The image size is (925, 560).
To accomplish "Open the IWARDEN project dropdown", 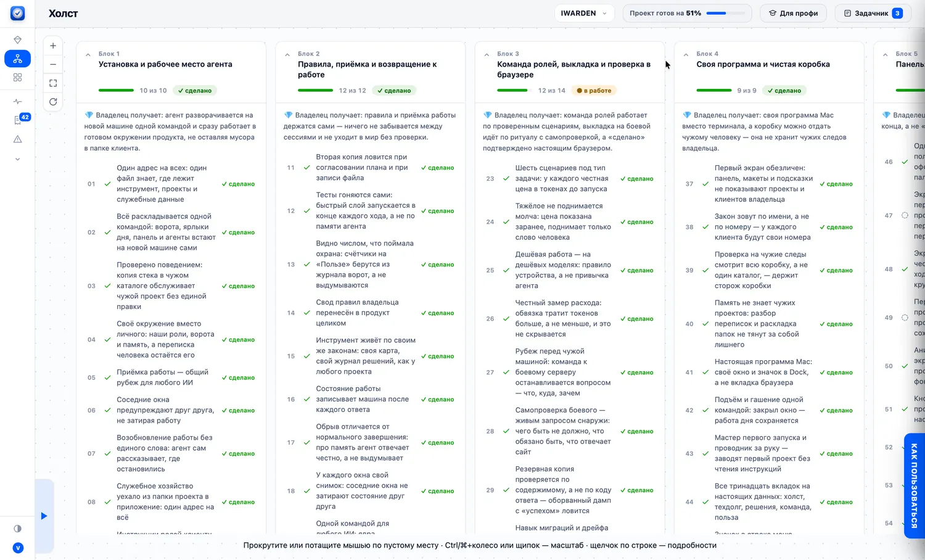I will tap(584, 13).
